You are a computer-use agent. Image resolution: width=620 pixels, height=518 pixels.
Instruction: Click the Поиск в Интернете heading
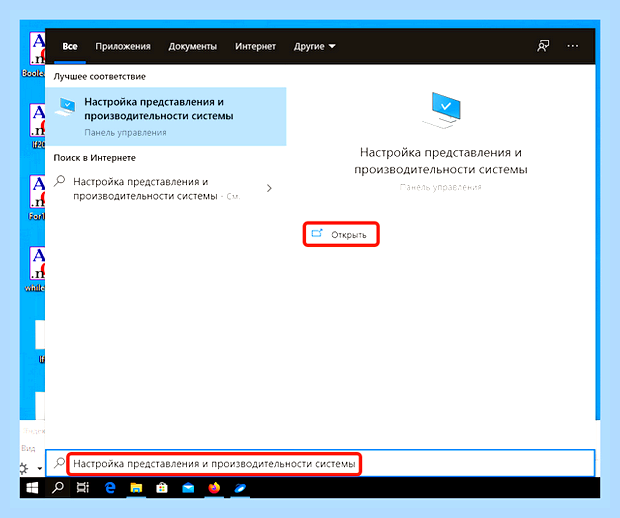[x=95, y=158]
